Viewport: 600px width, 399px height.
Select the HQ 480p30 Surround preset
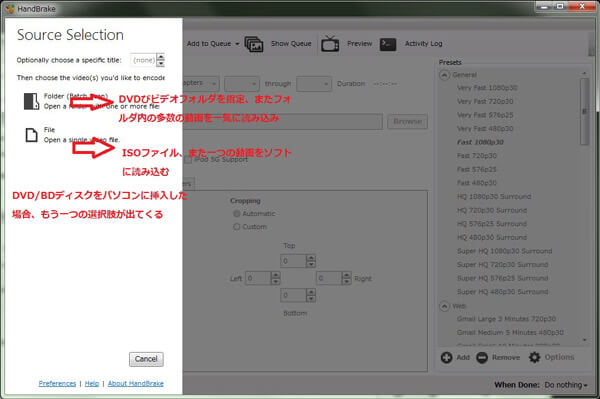(x=492, y=238)
